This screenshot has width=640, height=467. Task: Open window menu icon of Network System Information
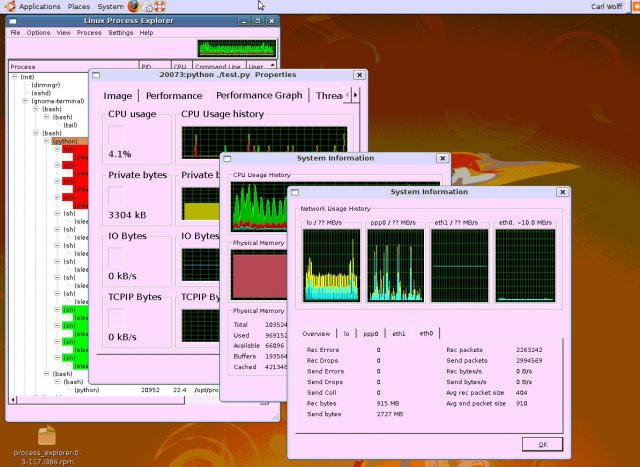pyautogui.click(x=295, y=192)
